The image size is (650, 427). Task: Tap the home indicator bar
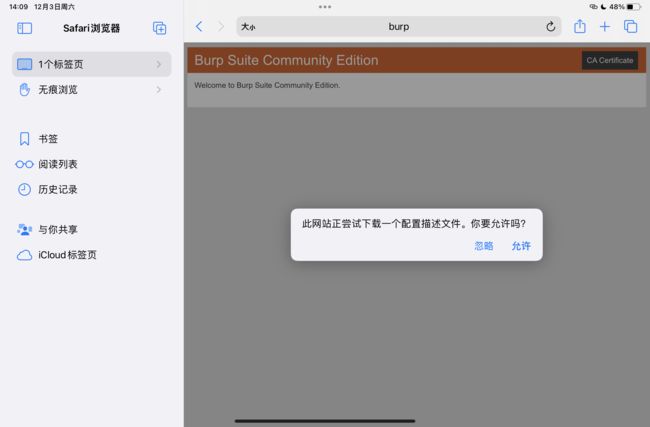pyautogui.click(x=325, y=421)
